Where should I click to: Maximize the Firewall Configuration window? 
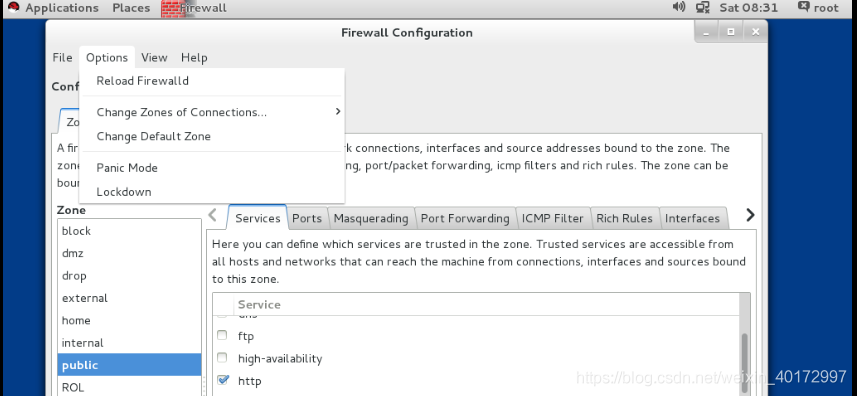(x=731, y=32)
